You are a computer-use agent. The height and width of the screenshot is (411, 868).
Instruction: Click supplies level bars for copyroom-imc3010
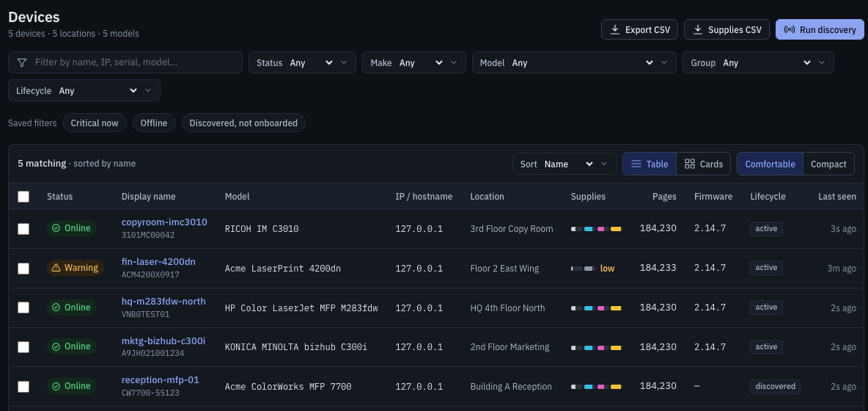click(x=596, y=229)
